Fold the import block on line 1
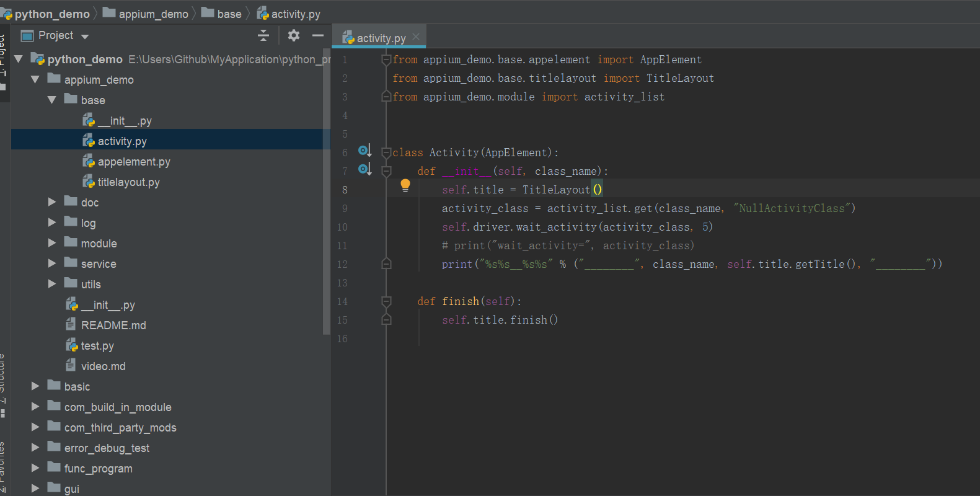This screenshot has width=980, height=496. click(386, 60)
